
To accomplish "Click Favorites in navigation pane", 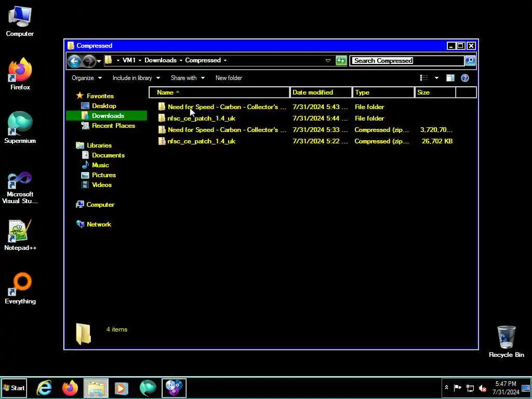I will tap(100, 96).
